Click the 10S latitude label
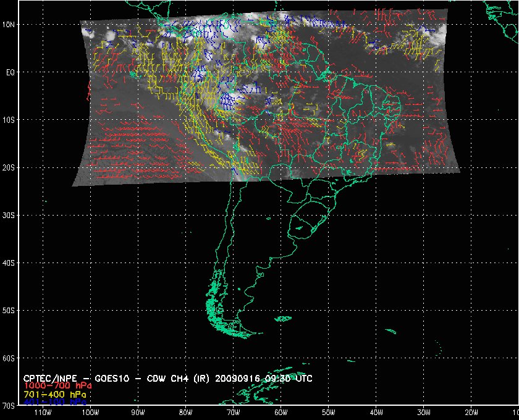The image size is (519, 420). (x=9, y=120)
